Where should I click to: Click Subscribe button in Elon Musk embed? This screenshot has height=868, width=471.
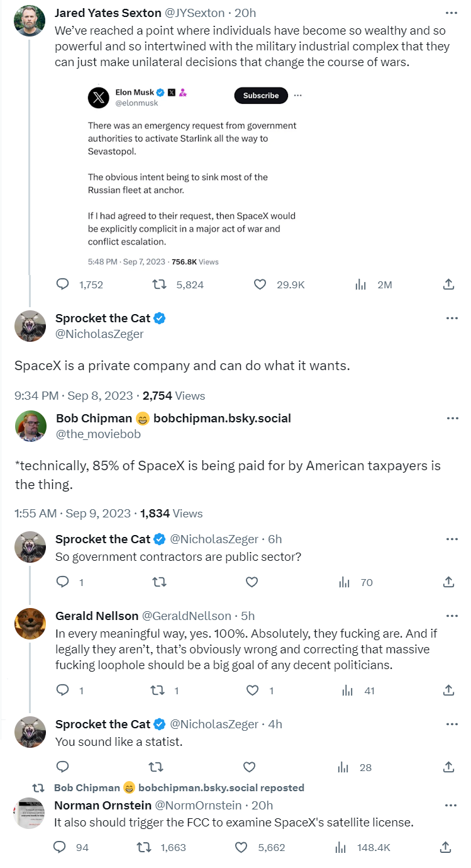261,96
